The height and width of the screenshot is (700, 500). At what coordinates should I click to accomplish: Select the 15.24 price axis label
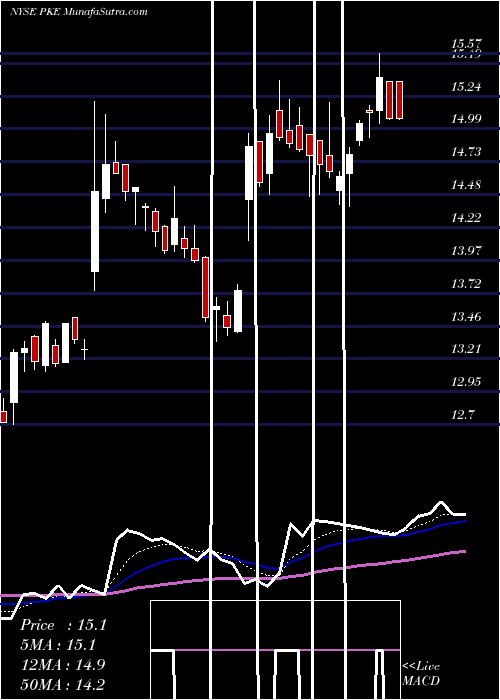(466, 87)
